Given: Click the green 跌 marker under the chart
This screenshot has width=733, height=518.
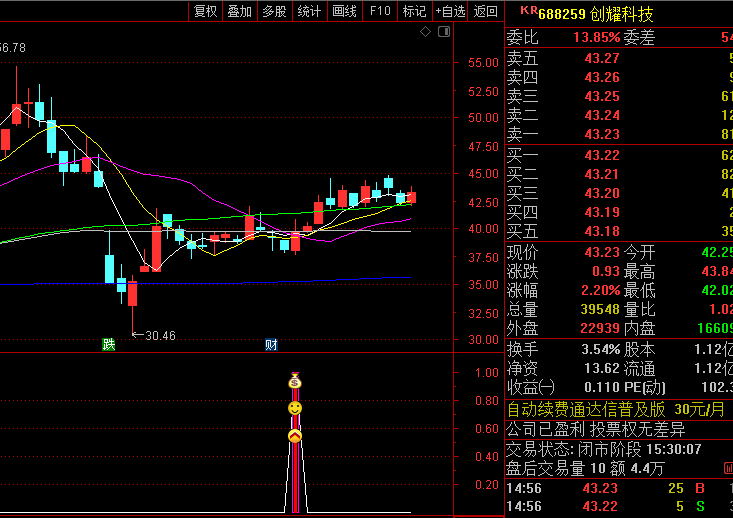Looking at the screenshot, I should point(108,345).
